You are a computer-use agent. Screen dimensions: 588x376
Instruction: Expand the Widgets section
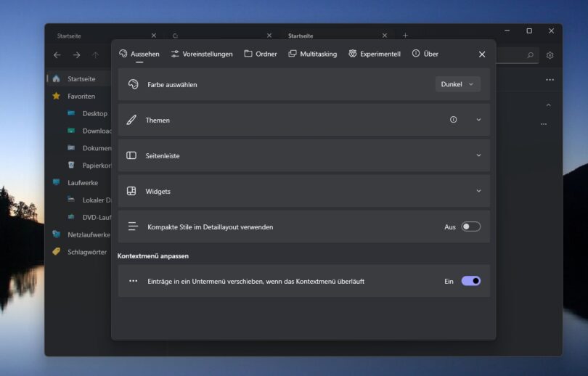point(478,191)
